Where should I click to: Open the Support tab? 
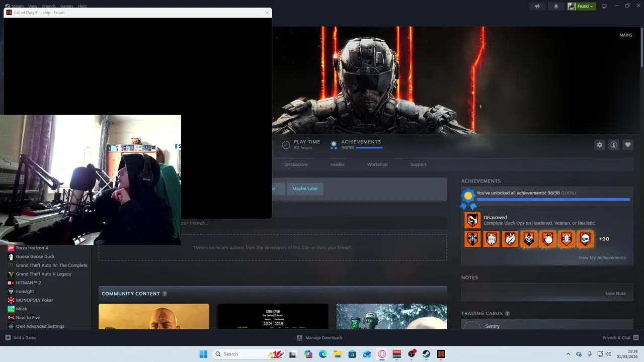pos(418,164)
